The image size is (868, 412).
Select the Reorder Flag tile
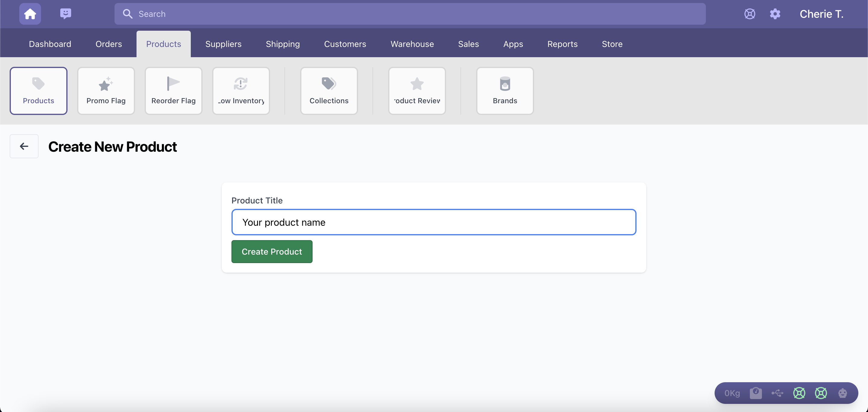pos(174,91)
